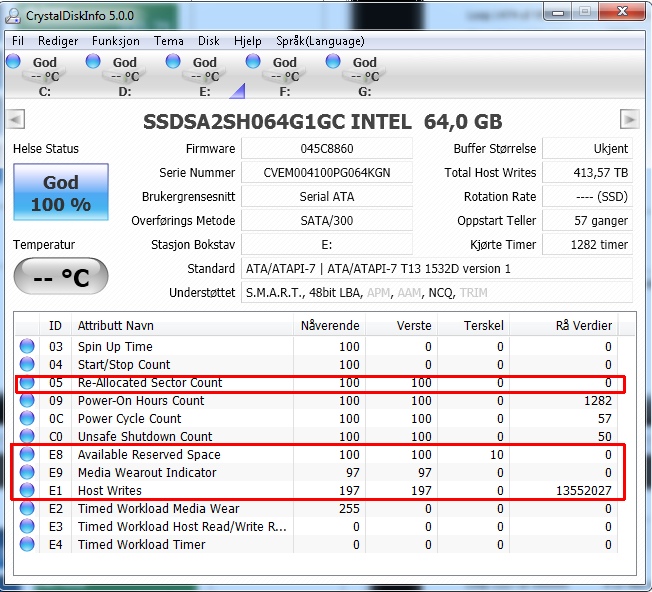Open the Tema menu

coord(168,41)
